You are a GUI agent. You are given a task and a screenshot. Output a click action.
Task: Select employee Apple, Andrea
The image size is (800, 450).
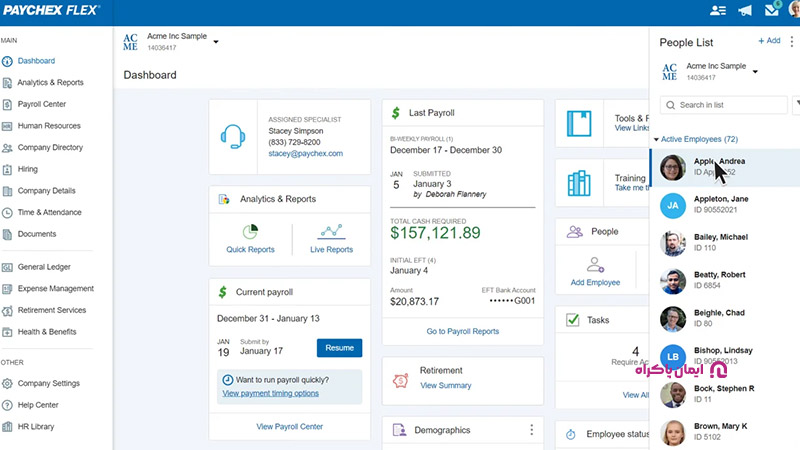[725, 167]
